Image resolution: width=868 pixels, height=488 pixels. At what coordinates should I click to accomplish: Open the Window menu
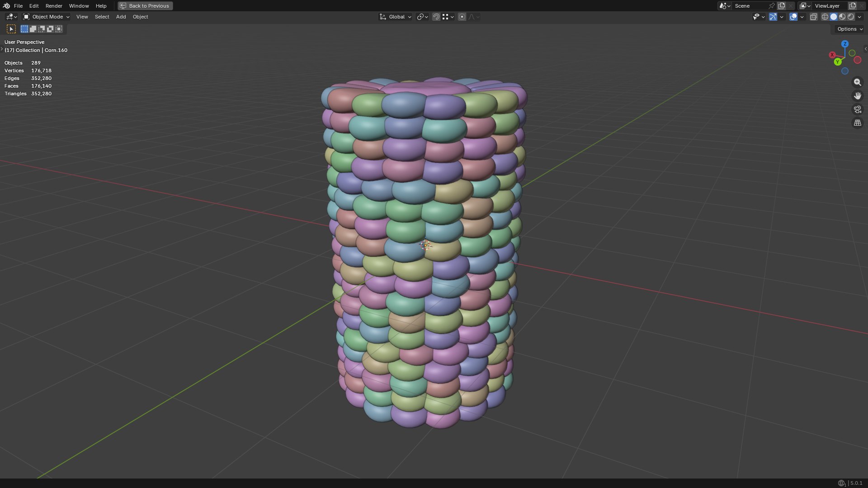coord(79,6)
